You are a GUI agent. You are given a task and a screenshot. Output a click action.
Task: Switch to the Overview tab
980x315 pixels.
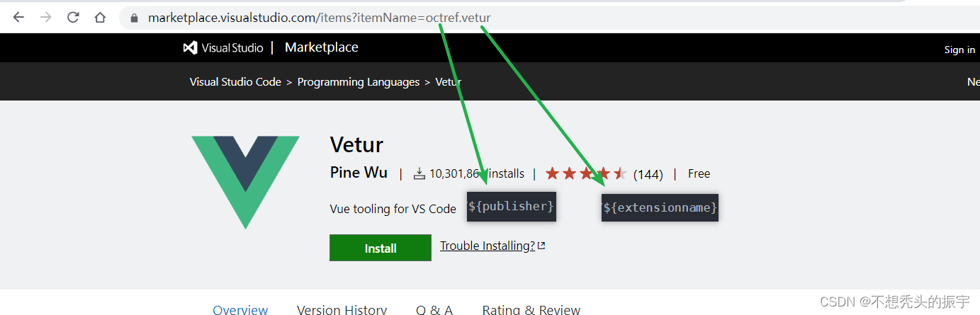pyautogui.click(x=240, y=309)
